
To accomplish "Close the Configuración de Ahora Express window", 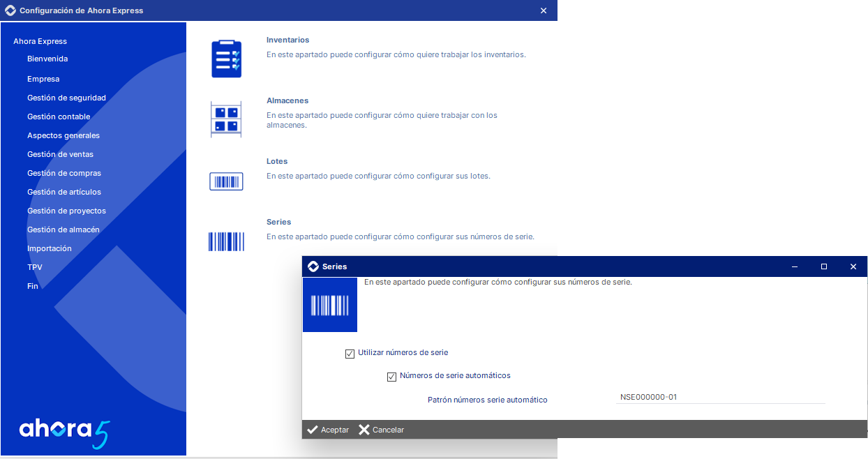I will coord(544,10).
